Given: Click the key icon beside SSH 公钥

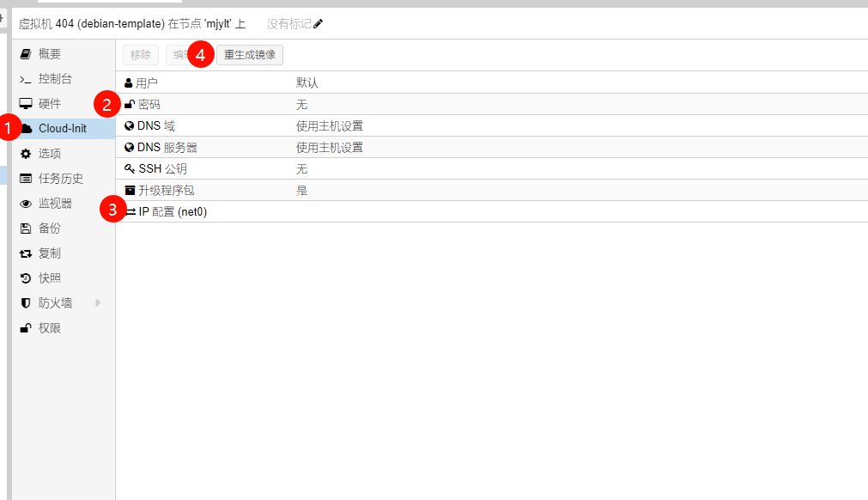Looking at the screenshot, I should [x=130, y=168].
